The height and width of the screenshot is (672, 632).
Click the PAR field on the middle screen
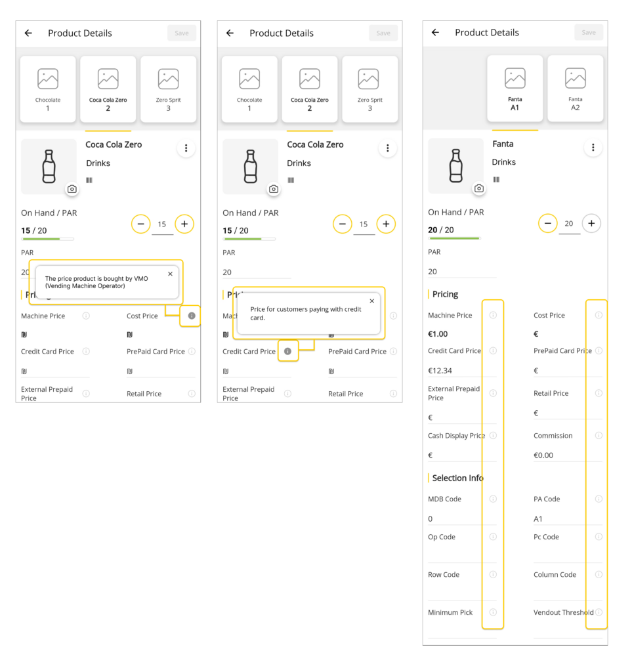[x=257, y=272]
